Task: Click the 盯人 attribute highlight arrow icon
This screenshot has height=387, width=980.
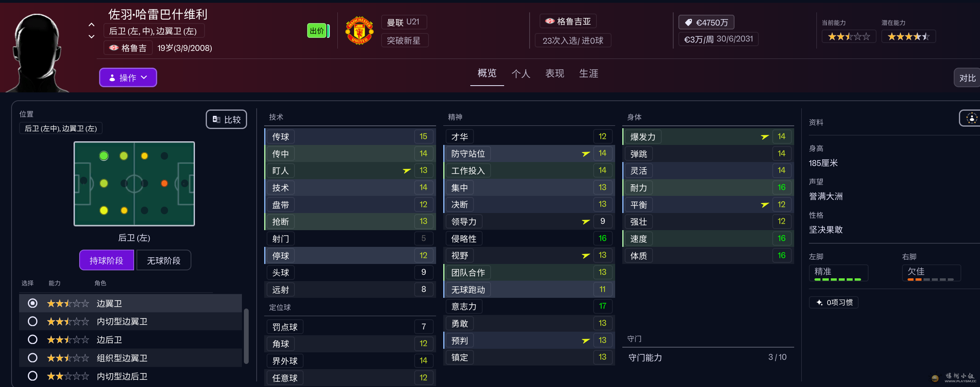Action: point(407,171)
